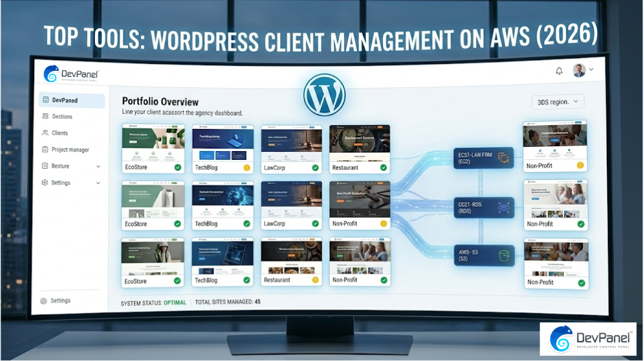This screenshot has height=361, width=644.
Task: Select the DC2T-RDS (RDS) node
Action: tap(484, 208)
